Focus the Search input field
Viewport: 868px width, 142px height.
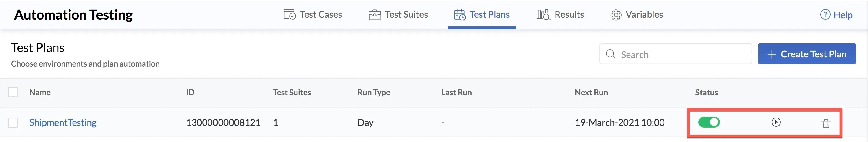click(x=675, y=54)
